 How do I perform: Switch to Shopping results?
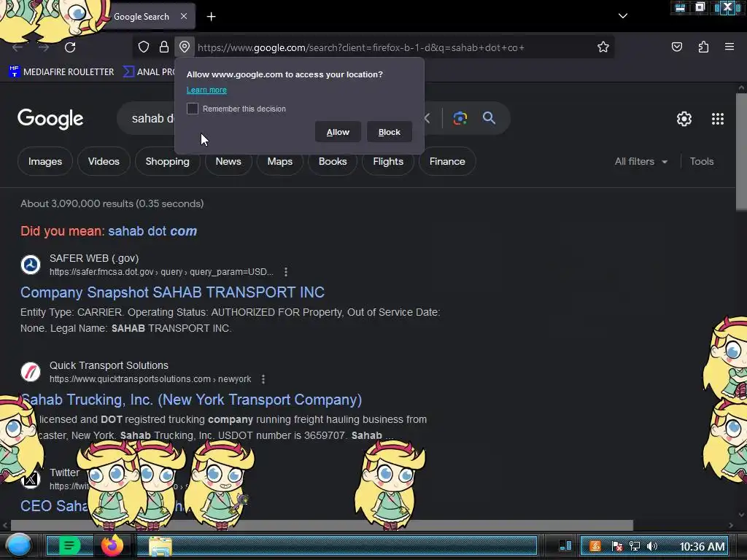pos(167,161)
